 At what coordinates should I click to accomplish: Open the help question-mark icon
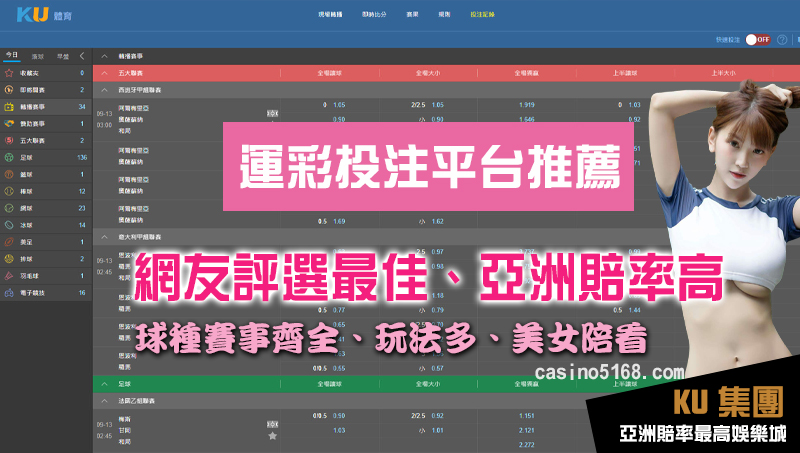(x=782, y=39)
